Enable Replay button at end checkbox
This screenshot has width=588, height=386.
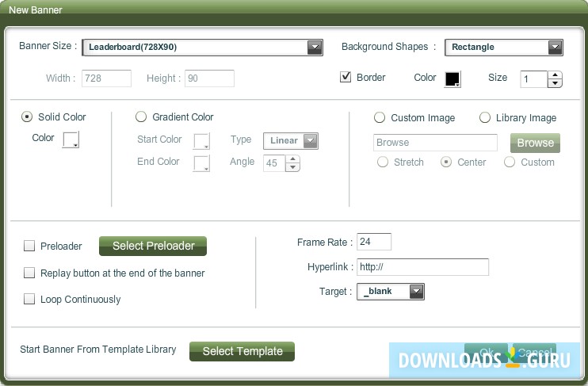[29, 273]
